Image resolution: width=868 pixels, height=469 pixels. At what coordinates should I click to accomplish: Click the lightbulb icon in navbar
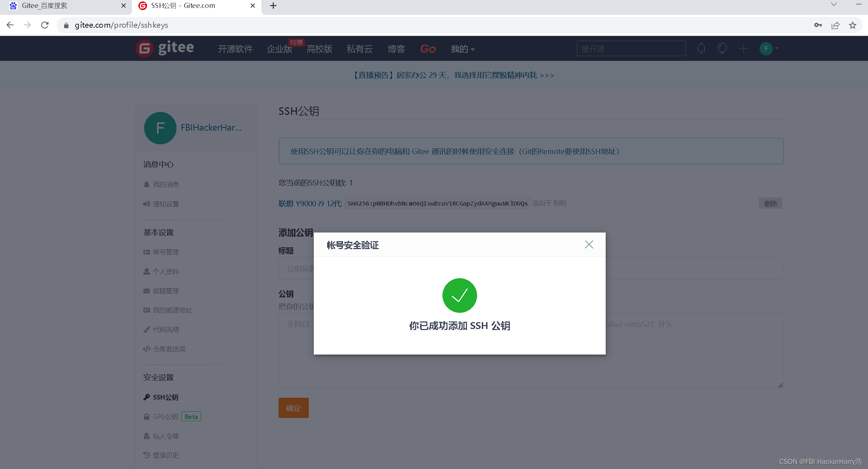pos(722,48)
